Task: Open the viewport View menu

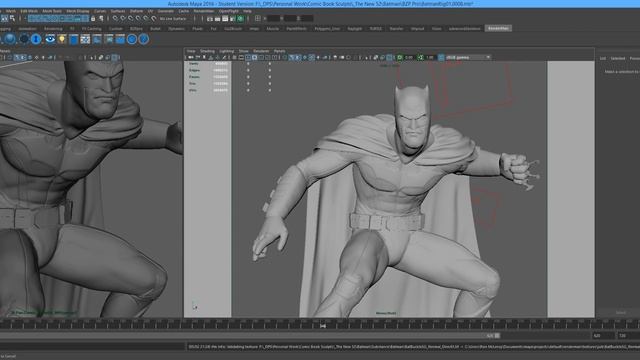Action: 191,51
